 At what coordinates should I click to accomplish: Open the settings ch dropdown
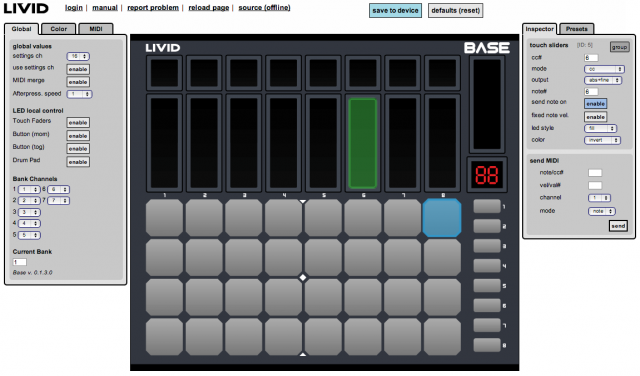tap(78, 56)
